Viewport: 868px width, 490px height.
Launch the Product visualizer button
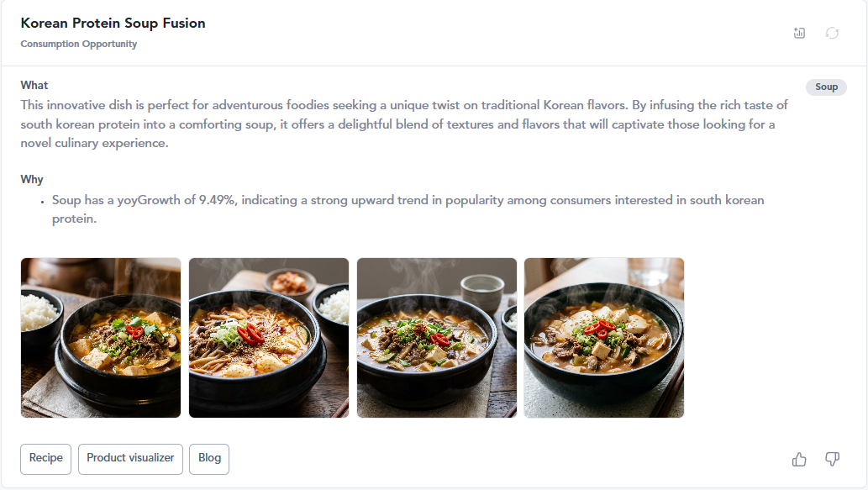click(130, 459)
